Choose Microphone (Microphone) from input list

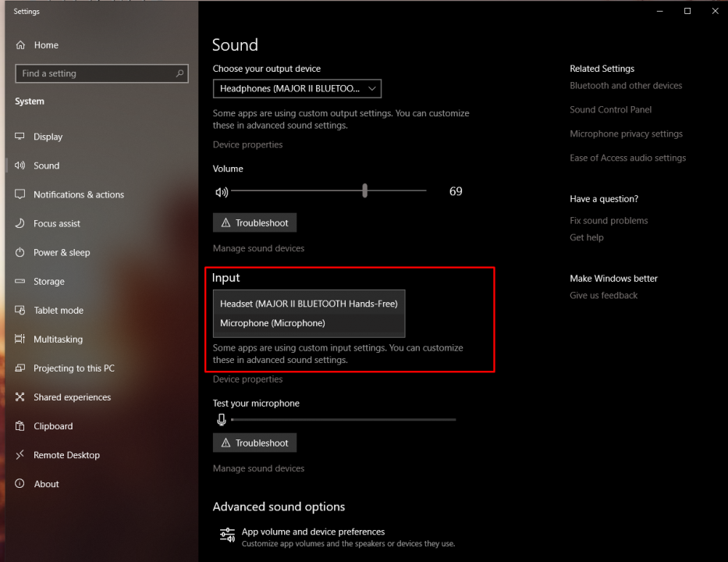tap(272, 323)
